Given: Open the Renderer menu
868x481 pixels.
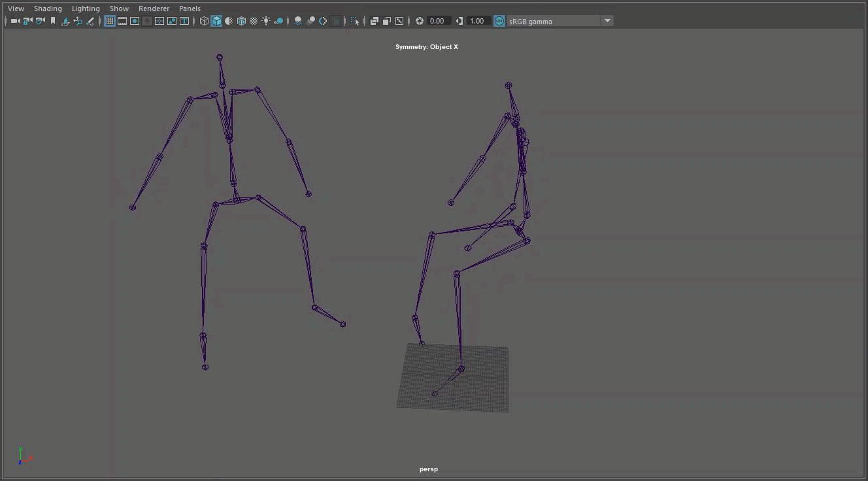Looking at the screenshot, I should point(154,8).
